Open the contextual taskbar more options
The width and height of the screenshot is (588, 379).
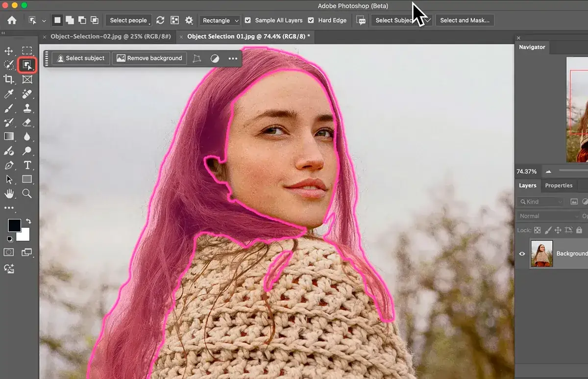pos(233,58)
